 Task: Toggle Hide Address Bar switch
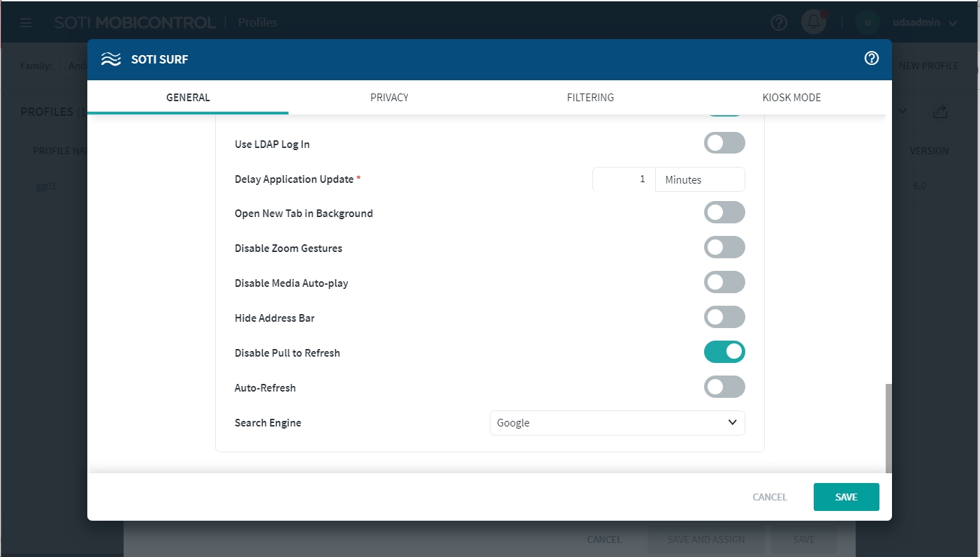(x=724, y=318)
